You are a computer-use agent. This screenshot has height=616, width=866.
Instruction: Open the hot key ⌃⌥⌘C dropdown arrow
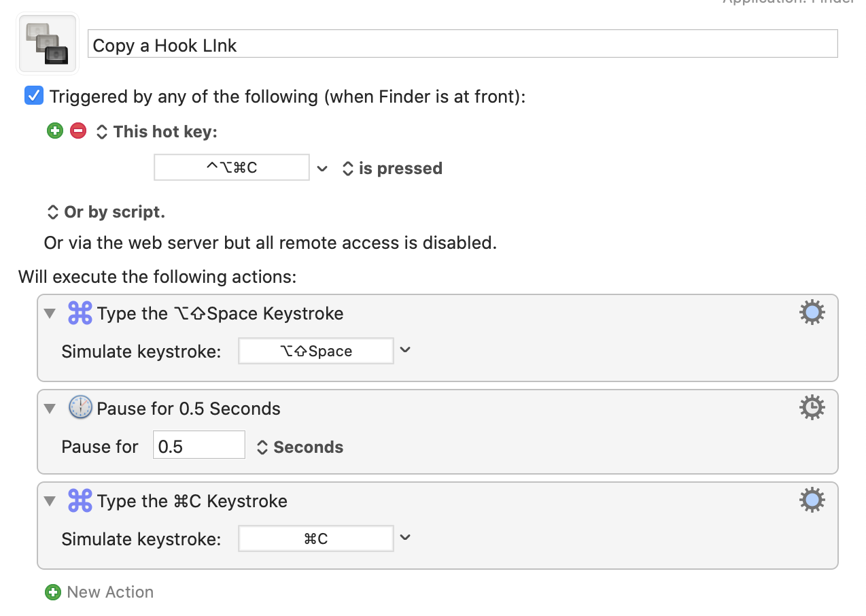point(323,169)
